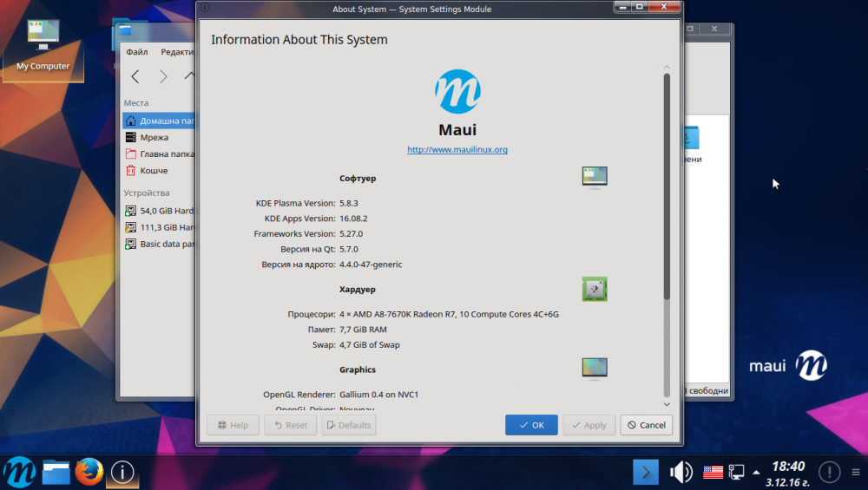Click the blue arrow tray button
Image resolution: width=868 pixels, height=490 pixels.
coord(646,473)
